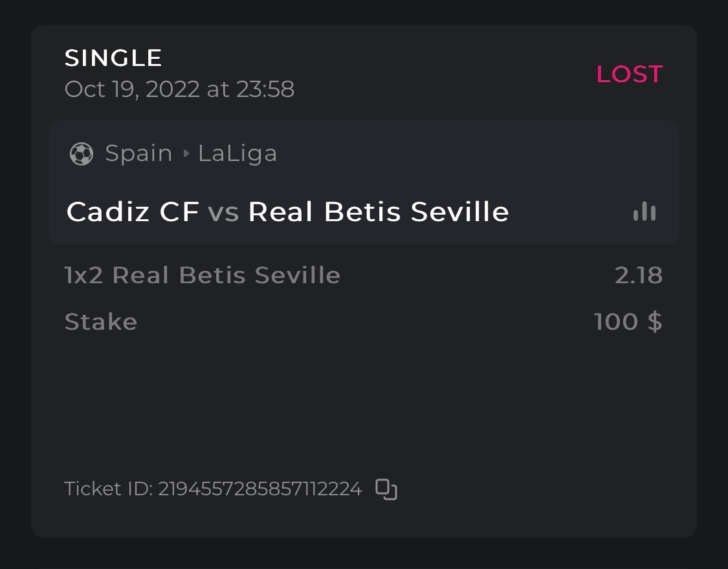
Task: Click the 100 $ stake amount
Action: coord(628,322)
